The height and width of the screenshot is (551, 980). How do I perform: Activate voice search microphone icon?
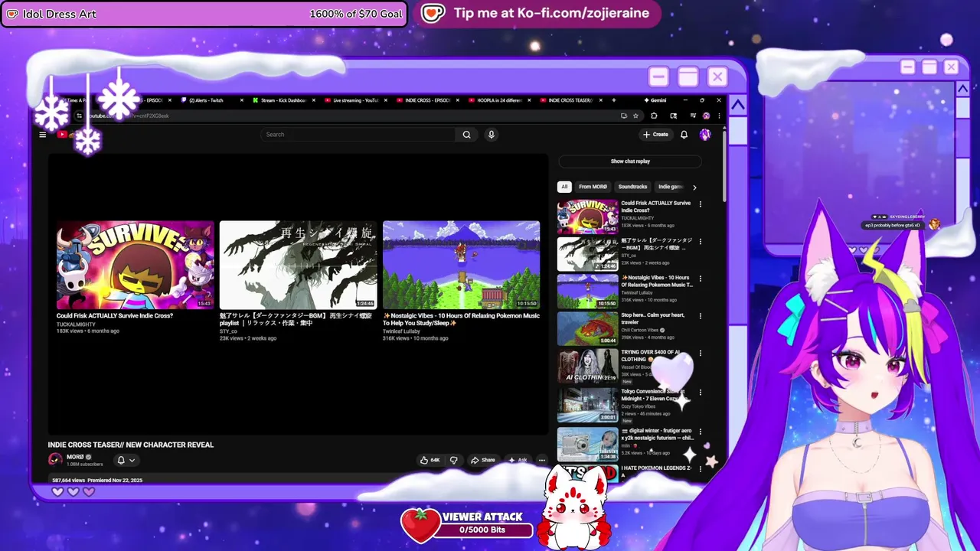(x=492, y=135)
